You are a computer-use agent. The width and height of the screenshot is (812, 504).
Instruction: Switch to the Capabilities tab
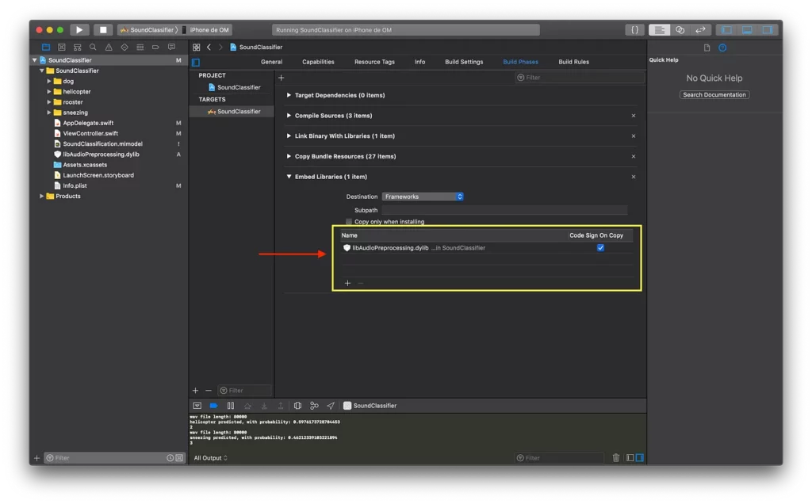pyautogui.click(x=318, y=62)
